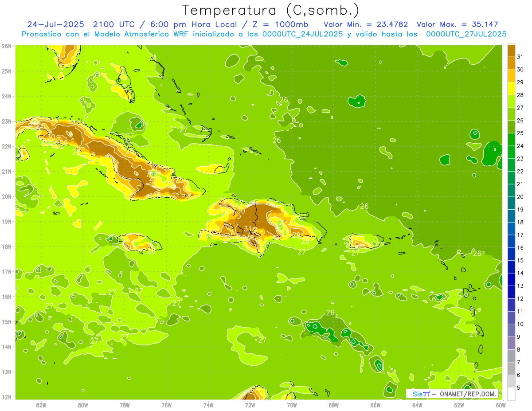532x411 pixels.
Task: Click the '72W' longitude axis label
Action: (250, 405)
